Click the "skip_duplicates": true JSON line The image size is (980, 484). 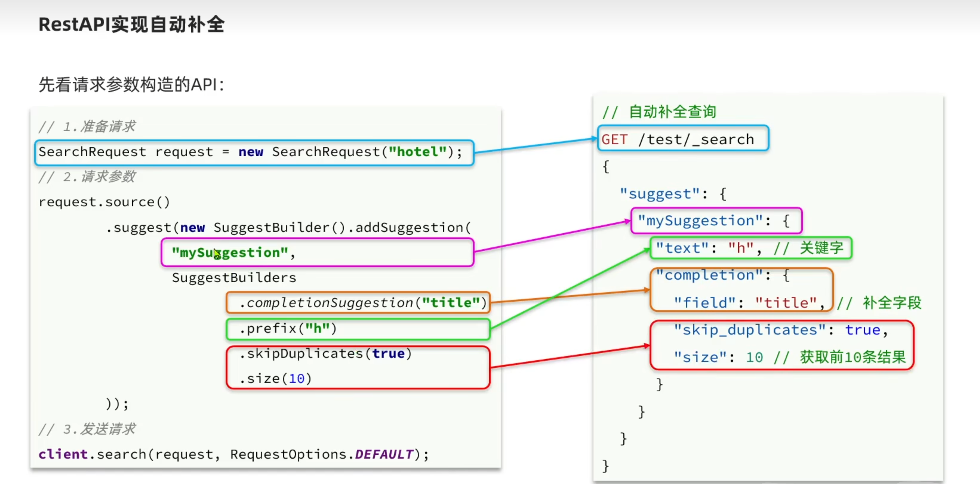pyautogui.click(x=780, y=330)
